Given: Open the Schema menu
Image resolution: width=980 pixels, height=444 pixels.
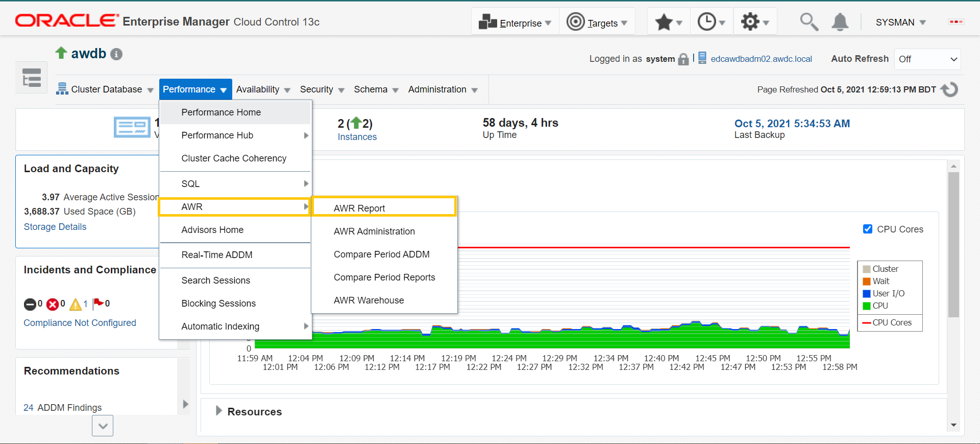Looking at the screenshot, I should [x=376, y=89].
